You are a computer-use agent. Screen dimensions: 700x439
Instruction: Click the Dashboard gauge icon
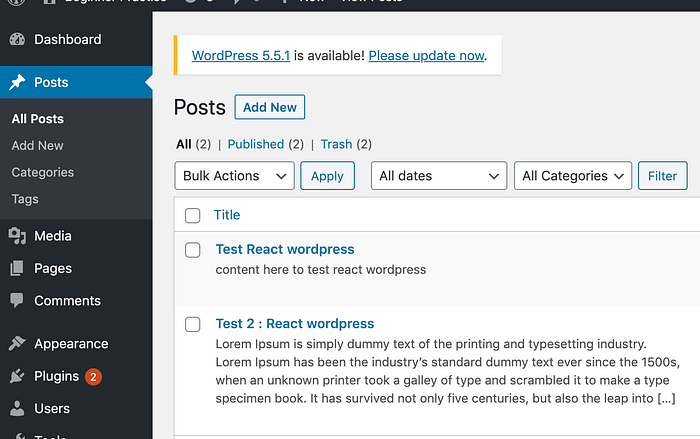[17, 40]
